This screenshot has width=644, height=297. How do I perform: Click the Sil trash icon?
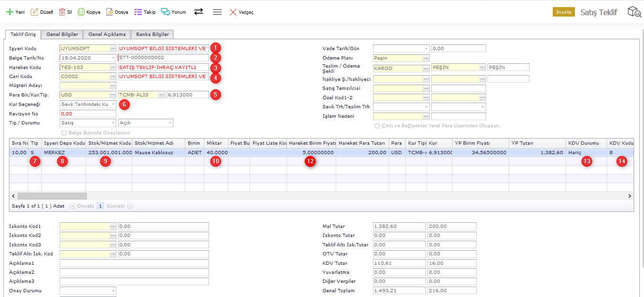pos(62,12)
